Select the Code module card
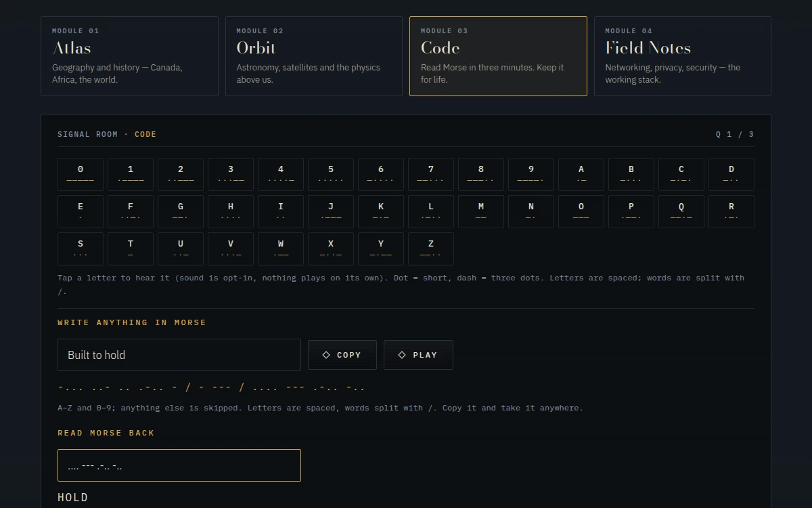Screen dimensions: 812x508 pyautogui.click(x=498, y=56)
